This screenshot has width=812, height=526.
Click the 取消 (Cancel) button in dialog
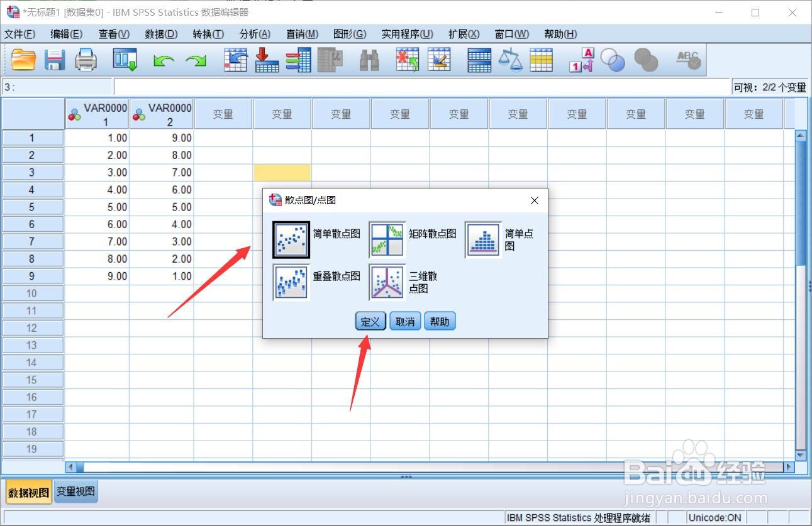(x=405, y=321)
